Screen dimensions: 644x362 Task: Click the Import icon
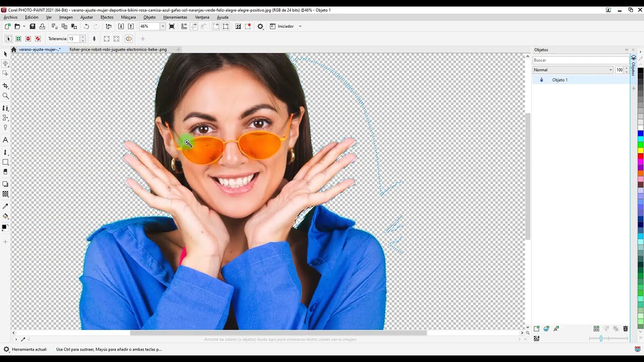pyautogui.click(x=121, y=26)
